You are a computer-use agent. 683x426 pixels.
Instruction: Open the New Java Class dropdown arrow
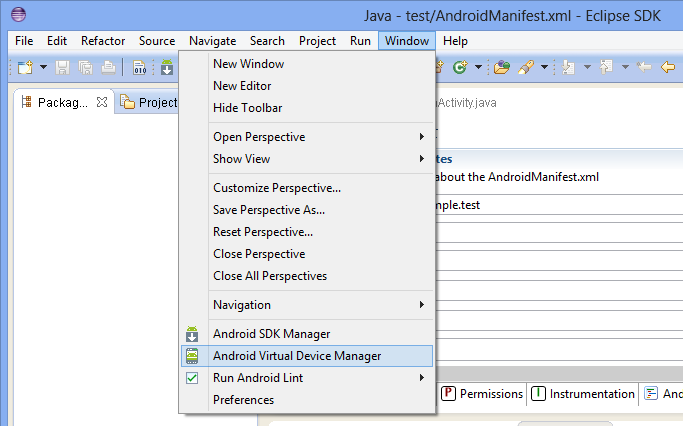(x=478, y=67)
